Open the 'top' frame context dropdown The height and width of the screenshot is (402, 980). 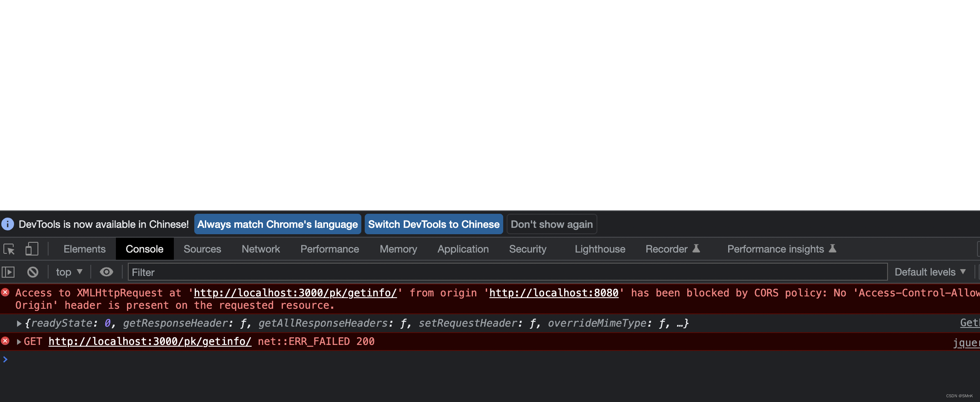tap(68, 272)
